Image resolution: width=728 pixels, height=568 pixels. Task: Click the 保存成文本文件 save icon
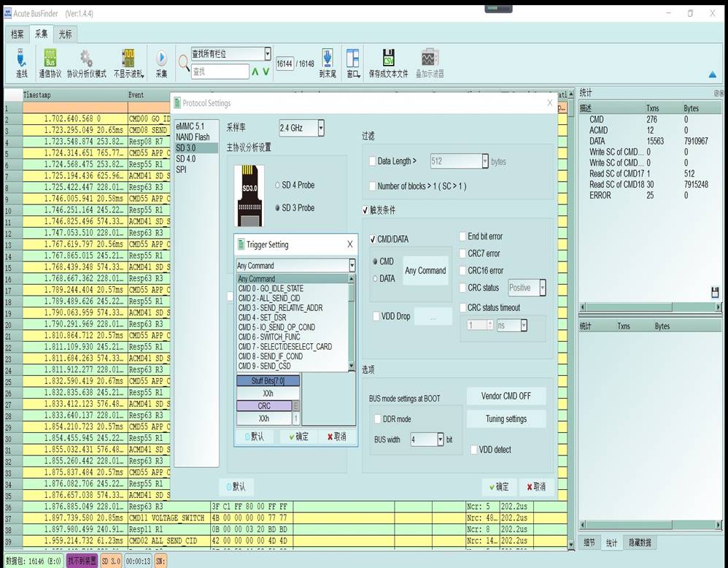tap(389, 58)
